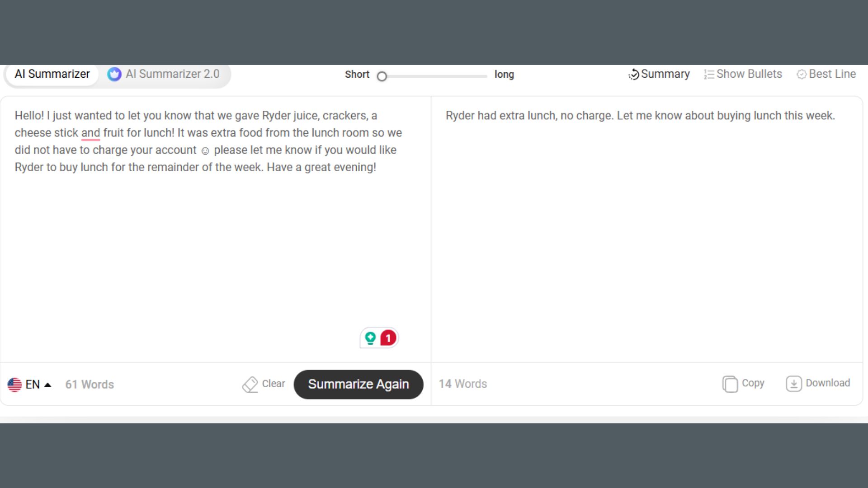Click the Best Line icon
Viewport: 868px width, 488px height.
(x=802, y=74)
